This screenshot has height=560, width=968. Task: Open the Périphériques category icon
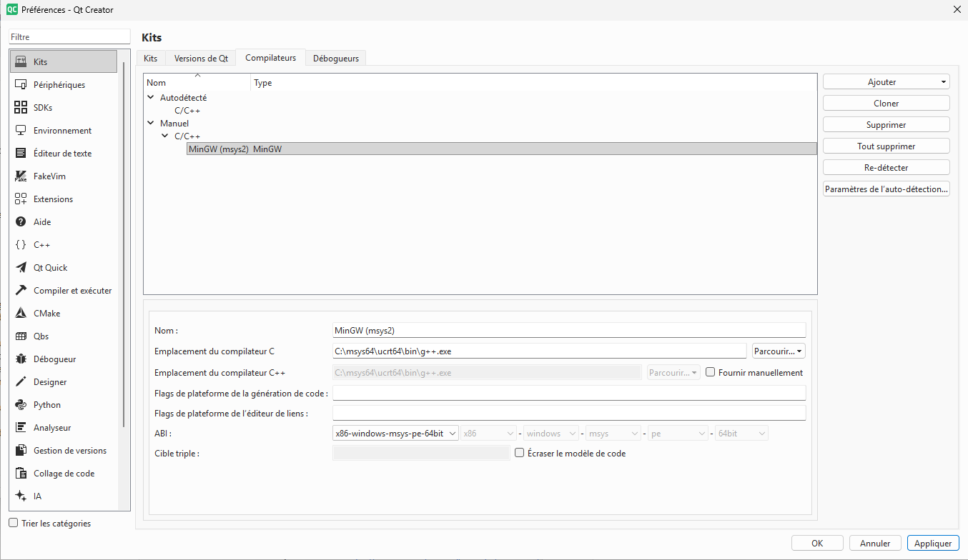(x=21, y=85)
